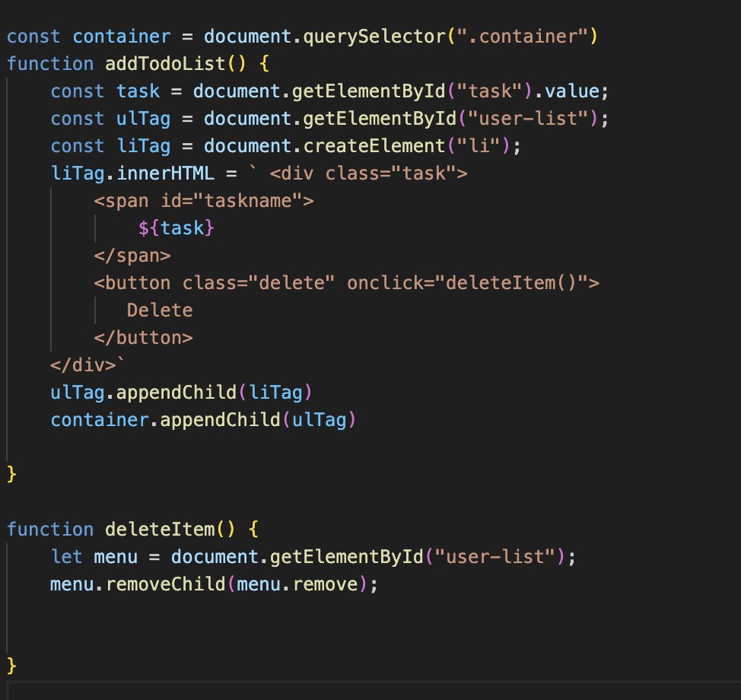Click 'const ulTag' variable declaration
Viewport: 741px width, 700px height.
[110, 119]
